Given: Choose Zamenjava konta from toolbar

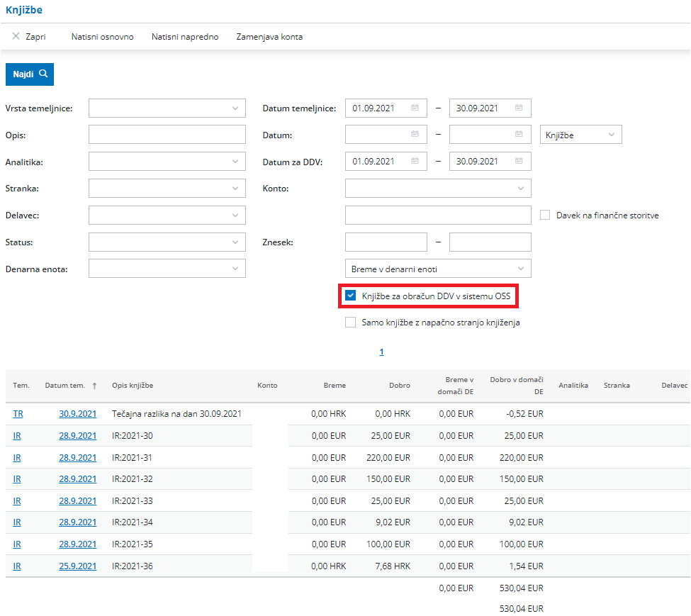Looking at the screenshot, I should (269, 37).
